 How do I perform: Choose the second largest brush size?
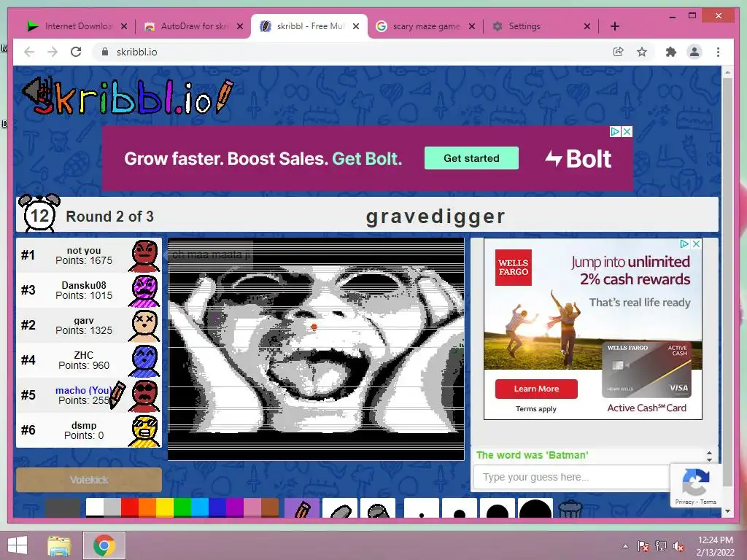click(498, 508)
